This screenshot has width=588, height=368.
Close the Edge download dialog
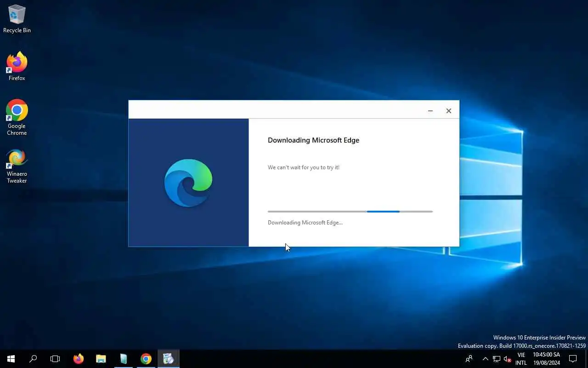pyautogui.click(x=449, y=111)
